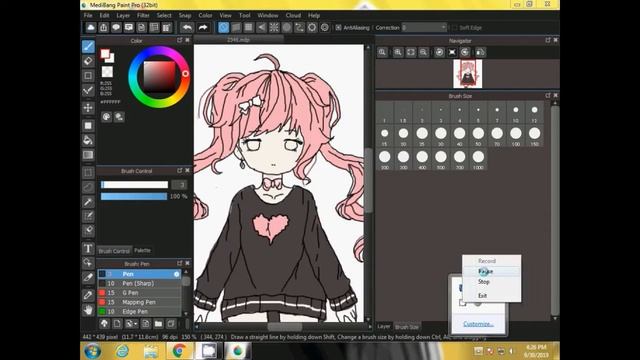
Task: Select the Pen (Sharp) brush
Action: pyautogui.click(x=139, y=284)
